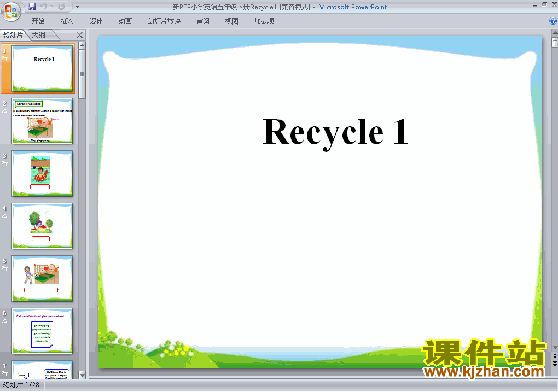
Task: Select slide 1 thumbnail Recycle 1
Action: pyautogui.click(x=42, y=68)
